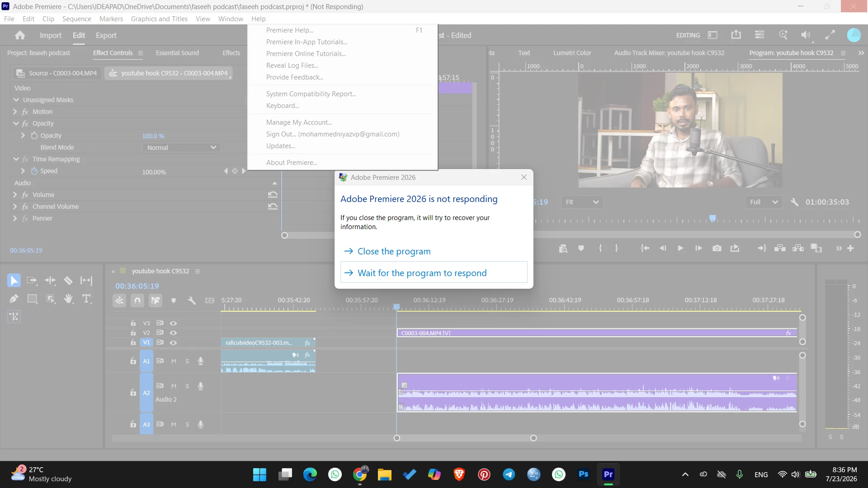
Task: Select the Razor tool
Action: click(x=68, y=281)
